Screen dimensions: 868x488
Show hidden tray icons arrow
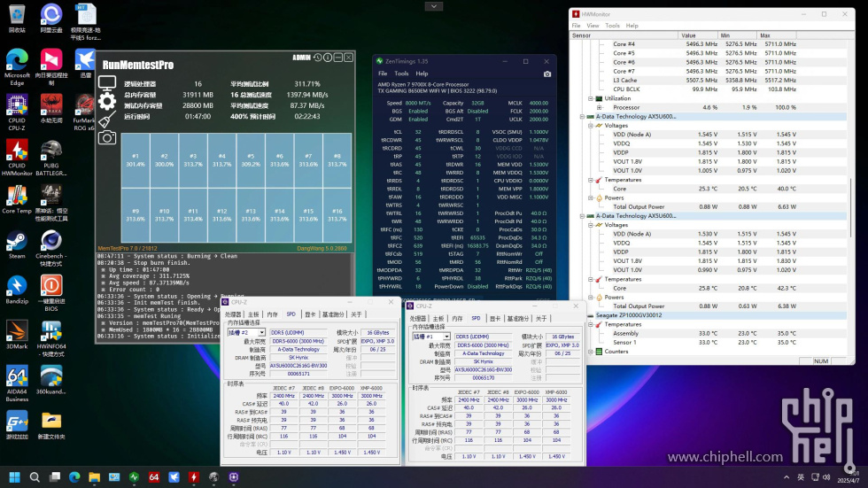(787, 477)
